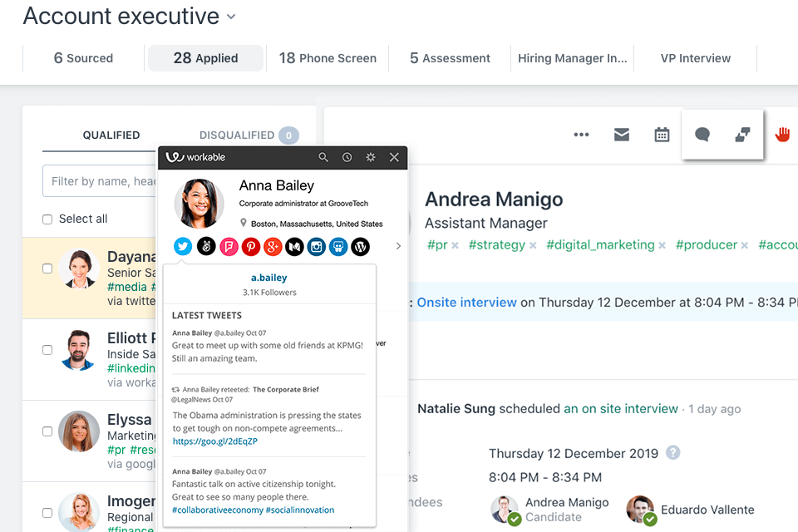The image size is (798, 532).
Task: Open the calendar scheduling icon
Action: pyautogui.click(x=662, y=135)
